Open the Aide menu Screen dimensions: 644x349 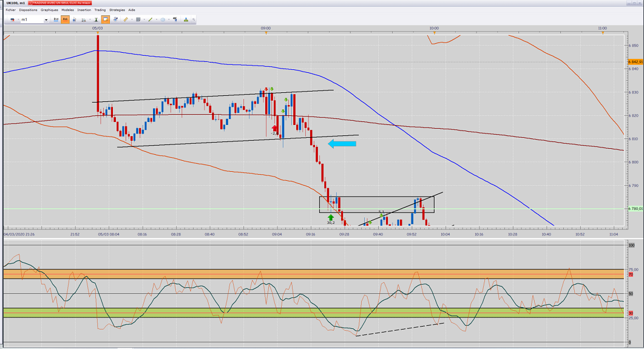(132, 10)
